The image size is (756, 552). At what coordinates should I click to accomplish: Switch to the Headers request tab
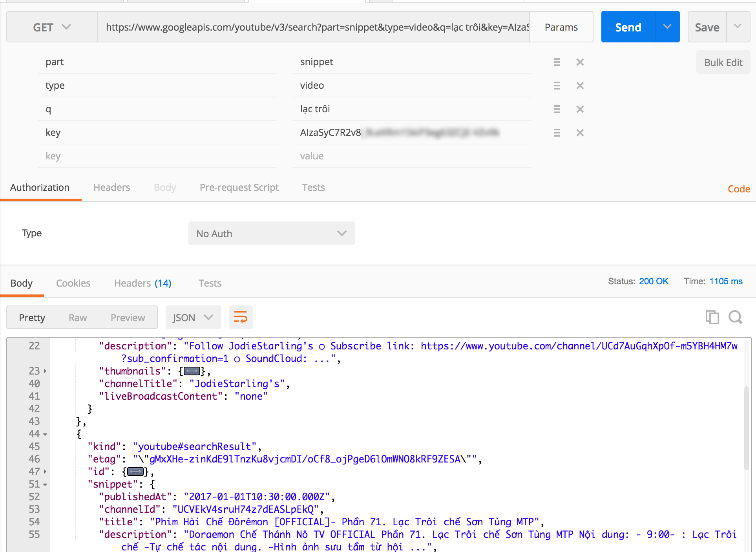111,188
